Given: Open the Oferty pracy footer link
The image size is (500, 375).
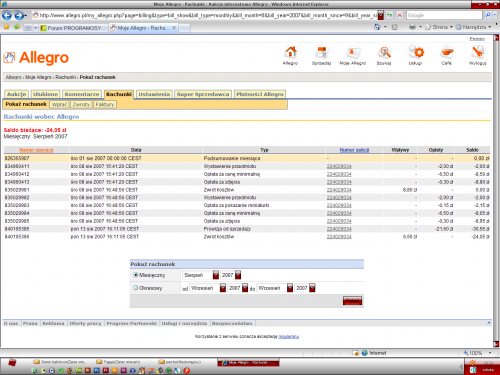Looking at the screenshot, I should coord(85,323).
